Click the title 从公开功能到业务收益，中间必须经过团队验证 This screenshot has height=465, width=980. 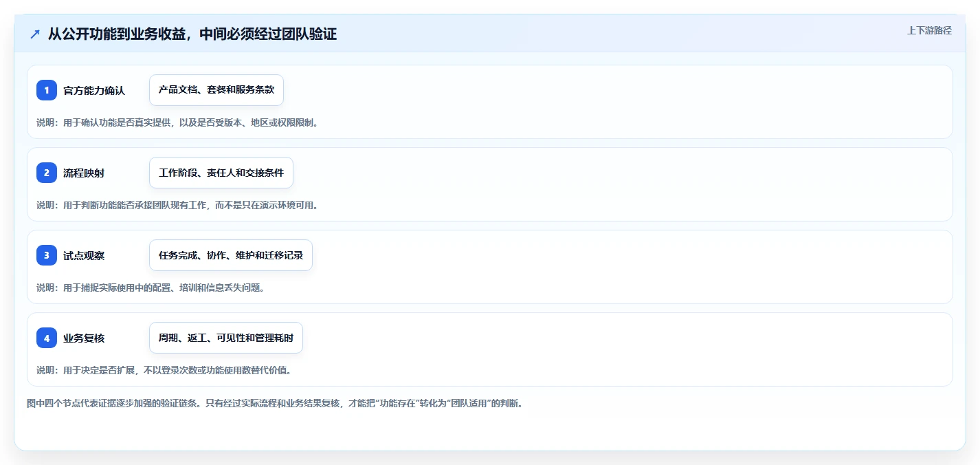tap(192, 34)
